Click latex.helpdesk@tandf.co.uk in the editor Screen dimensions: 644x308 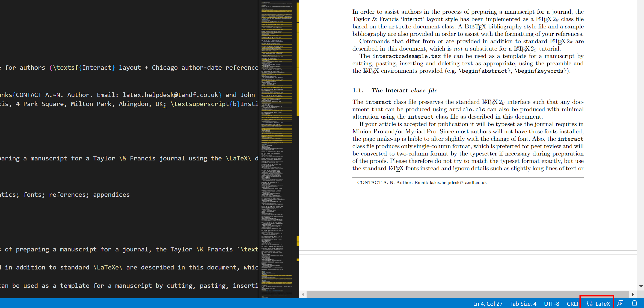click(x=170, y=95)
